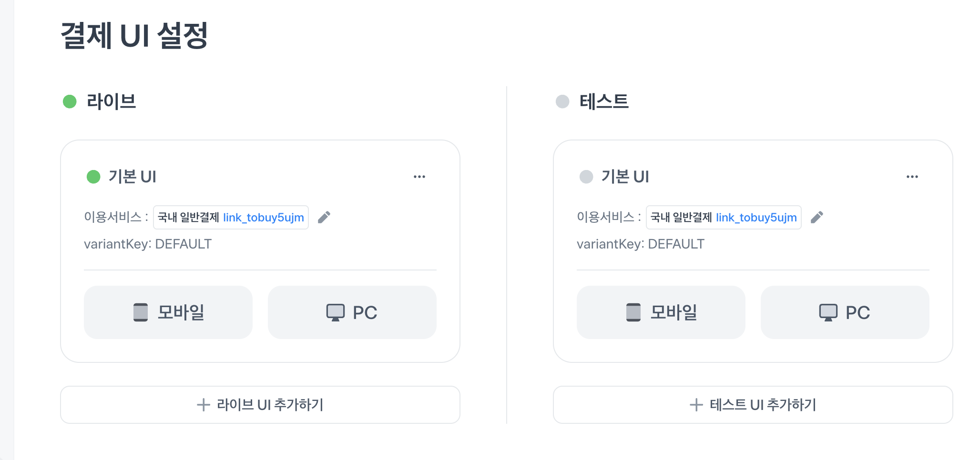Image resolution: width=980 pixels, height=460 pixels.
Task: Open link_tobuy5ujm link in Test card
Action: tap(756, 218)
